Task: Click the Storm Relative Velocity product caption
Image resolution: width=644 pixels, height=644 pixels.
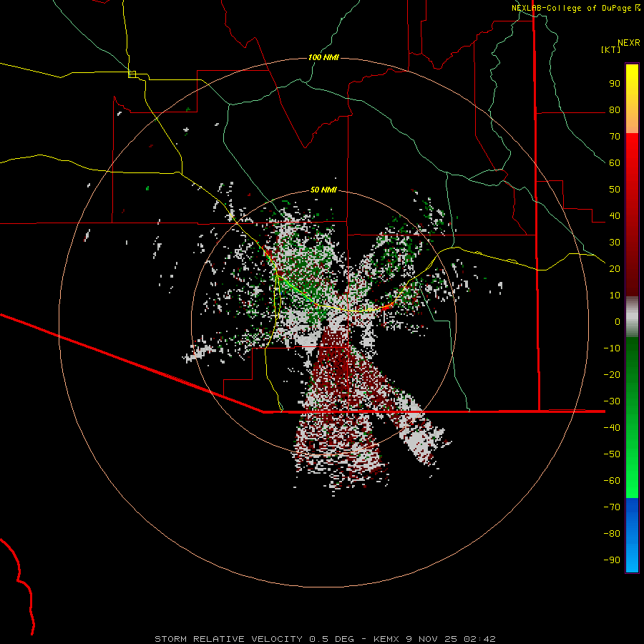Action: pyautogui.click(x=325, y=639)
